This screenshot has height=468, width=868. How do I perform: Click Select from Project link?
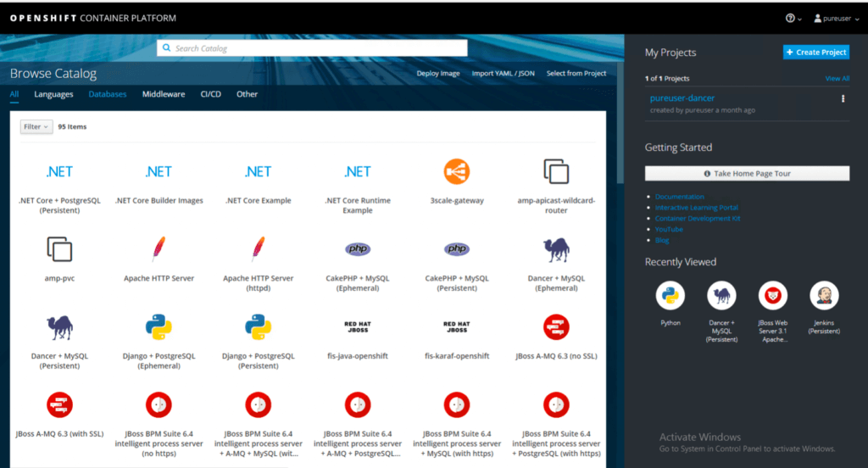pos(576,73)
